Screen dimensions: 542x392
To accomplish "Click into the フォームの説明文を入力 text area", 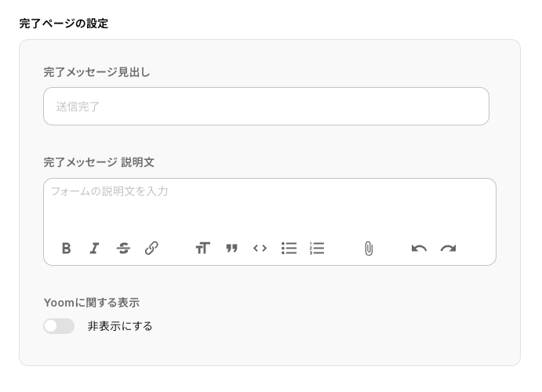I will [x=269, y=204].
